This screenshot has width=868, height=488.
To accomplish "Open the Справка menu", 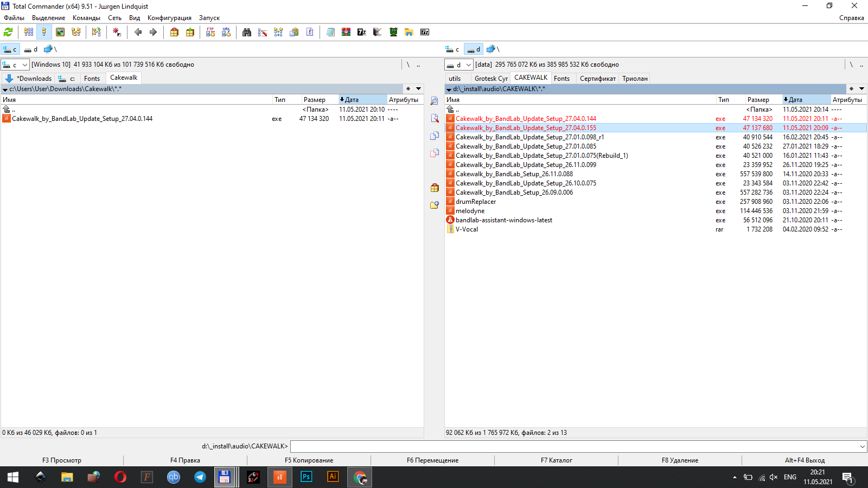I will pyautogui.click(x=851, y=18).
